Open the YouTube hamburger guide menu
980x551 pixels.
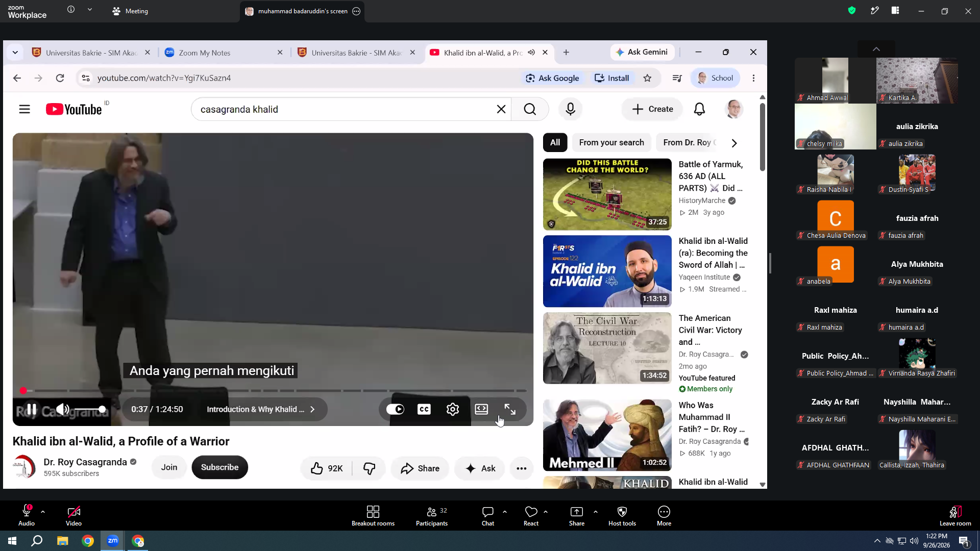24,109
